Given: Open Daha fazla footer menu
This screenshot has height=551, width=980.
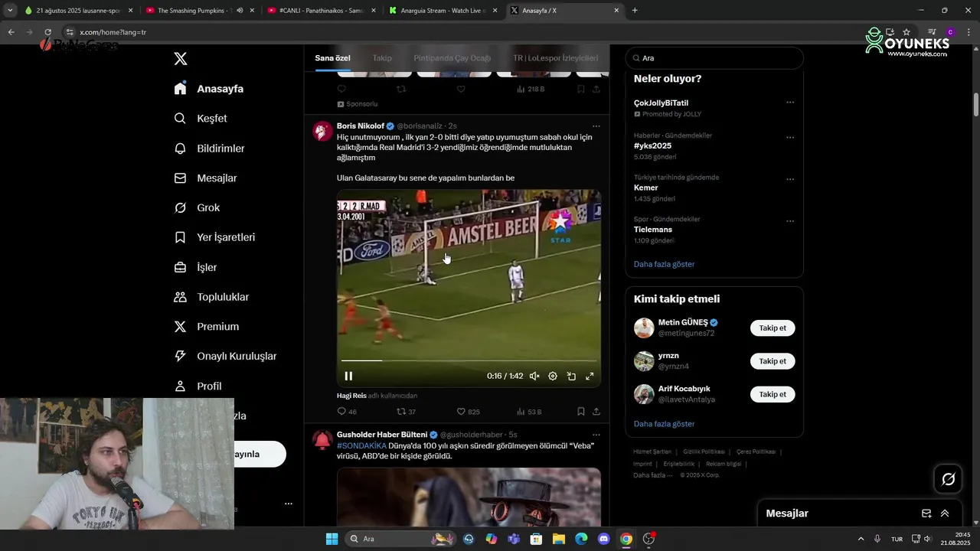Looking at the screenshot, I should pyautogui.click(x=652, y=475).
